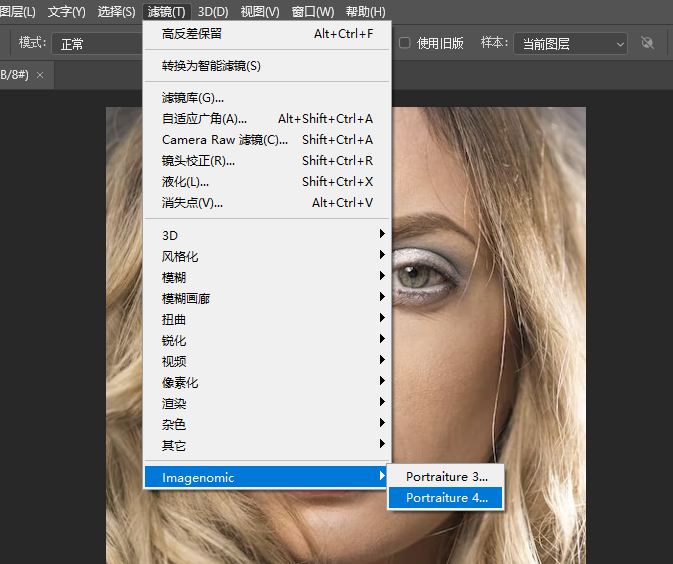Click 转换为智能滤镜 menu entry

[211, 66]
